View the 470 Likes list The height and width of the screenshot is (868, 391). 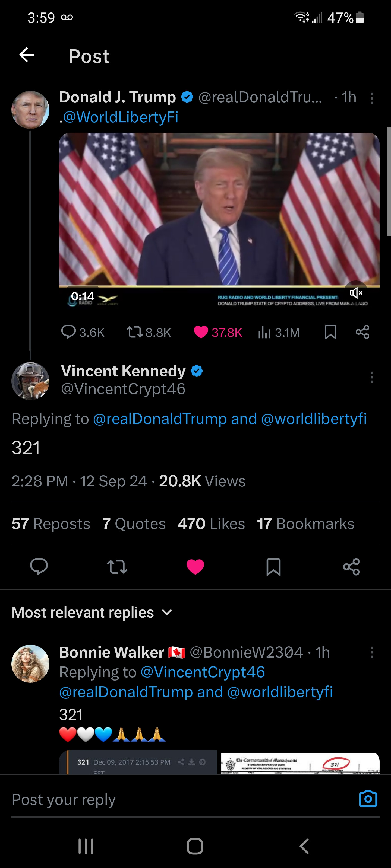coord(211,524)
